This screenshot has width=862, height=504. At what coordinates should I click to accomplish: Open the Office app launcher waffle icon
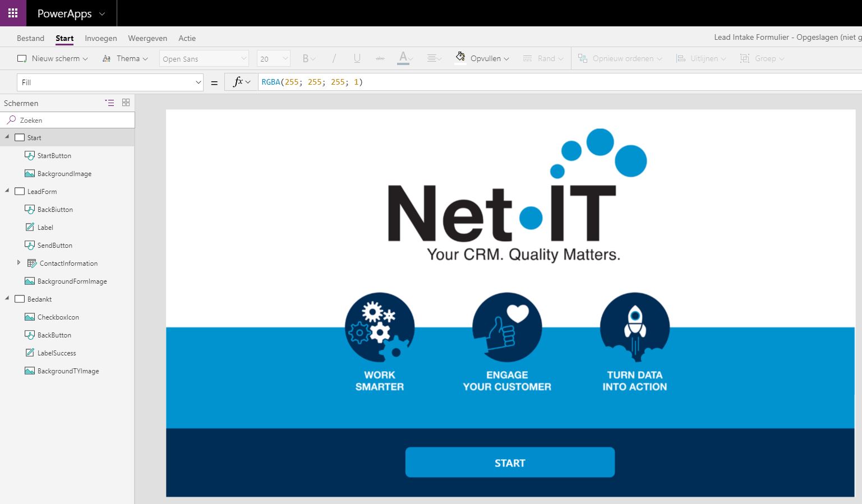coord(13,13)
